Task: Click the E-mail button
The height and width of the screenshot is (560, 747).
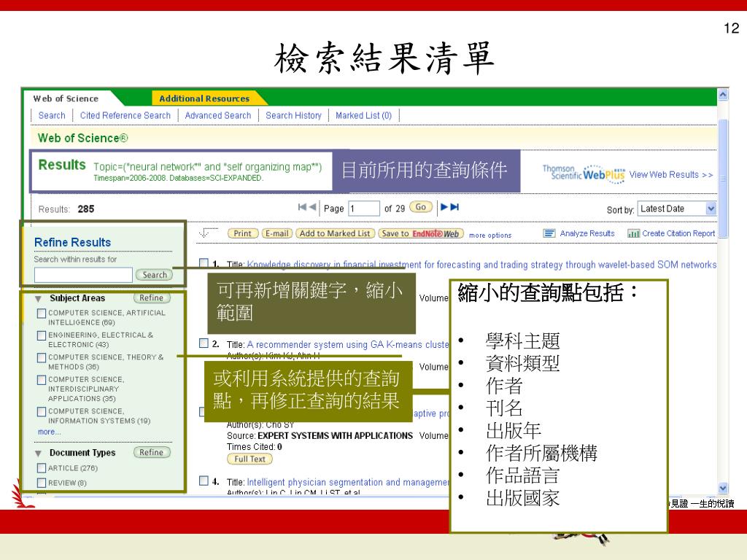Action: 276,233
